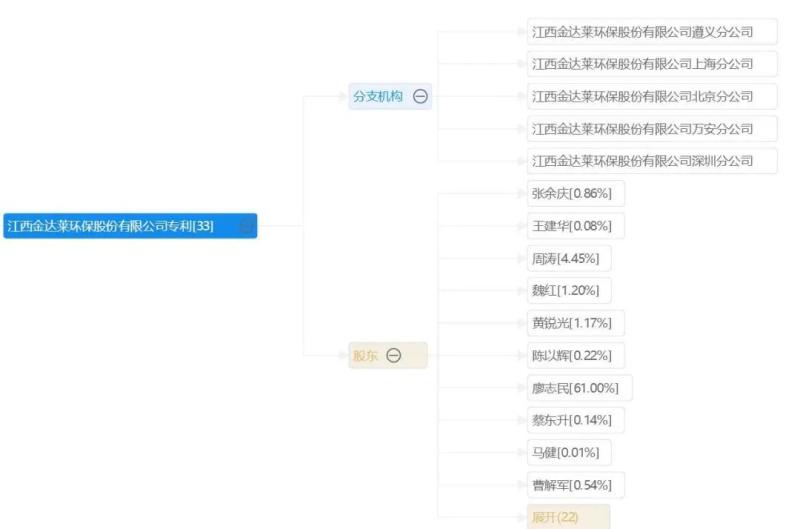Open the 深圳分公司 branch node

point(652,161)
